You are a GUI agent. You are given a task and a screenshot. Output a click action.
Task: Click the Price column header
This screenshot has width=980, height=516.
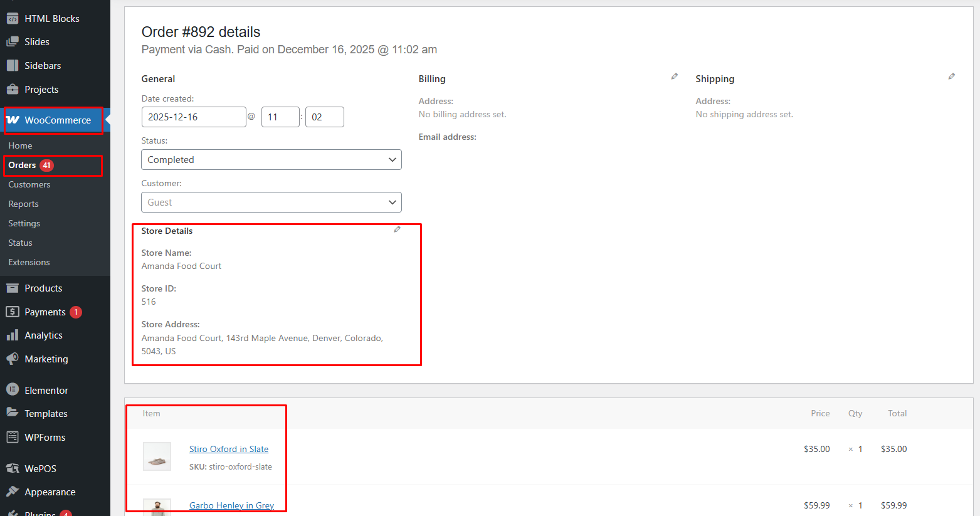820,413
